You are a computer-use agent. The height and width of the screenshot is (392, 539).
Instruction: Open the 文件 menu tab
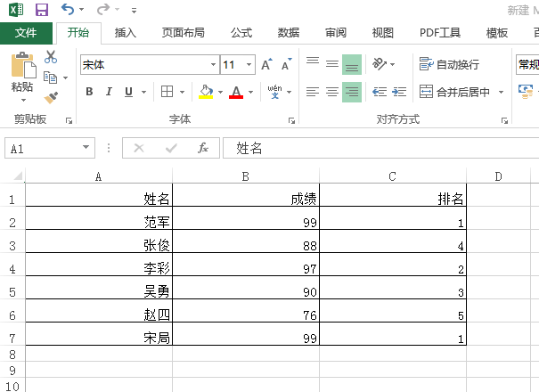click(x=26, y=33)
